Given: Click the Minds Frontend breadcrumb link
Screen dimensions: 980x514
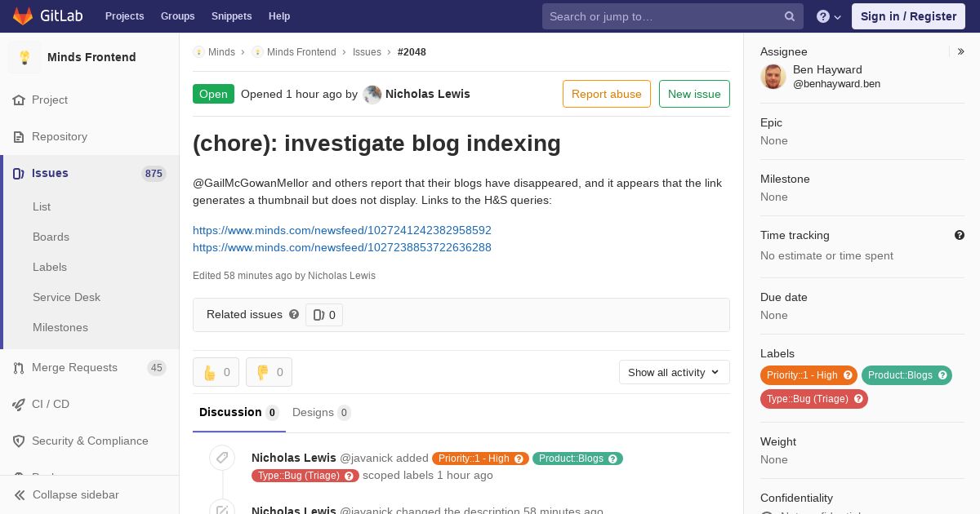Looking at the screenshot, I should coord(301,52).
